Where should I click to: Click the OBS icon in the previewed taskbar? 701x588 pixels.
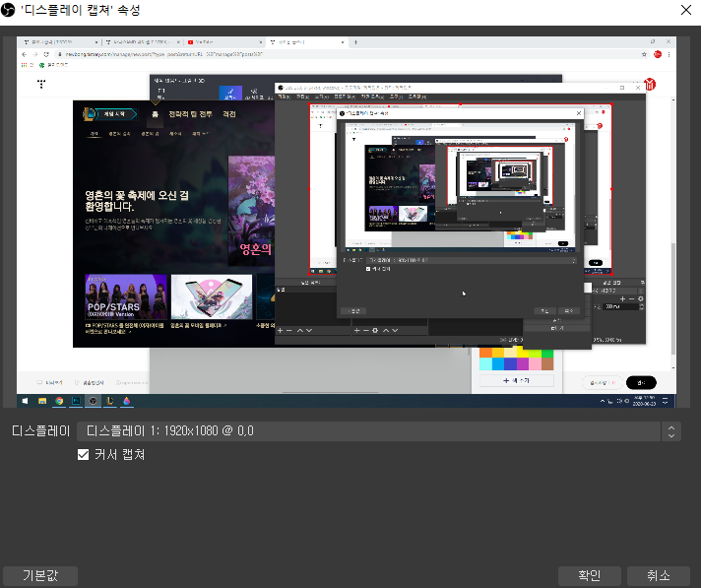click(x=93, y=401)
